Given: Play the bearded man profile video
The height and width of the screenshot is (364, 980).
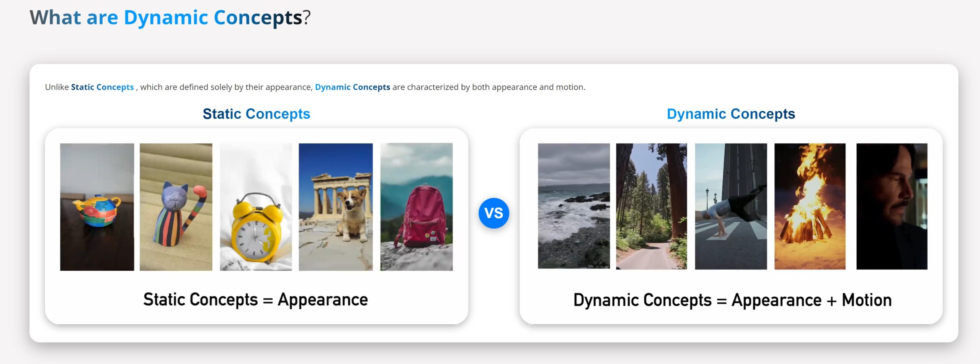Looking at the screenshot, I should (x=892, y=206).
